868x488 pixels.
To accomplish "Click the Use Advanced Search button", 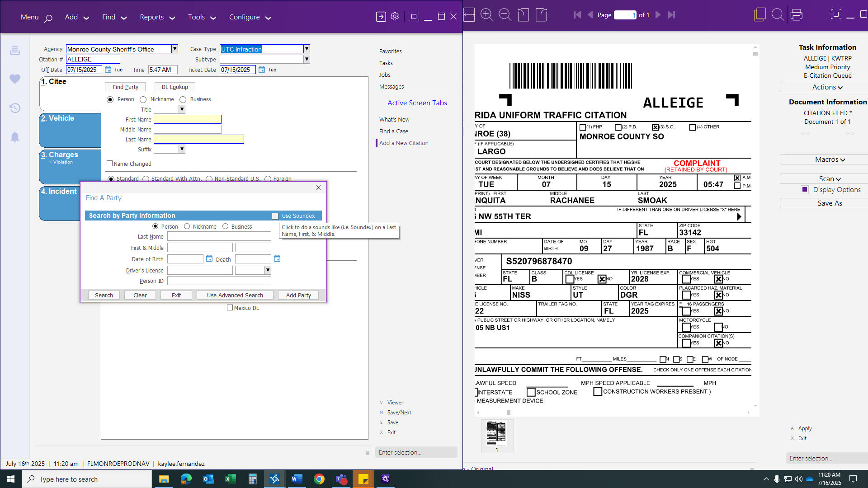I will click(x=235, y=295).
